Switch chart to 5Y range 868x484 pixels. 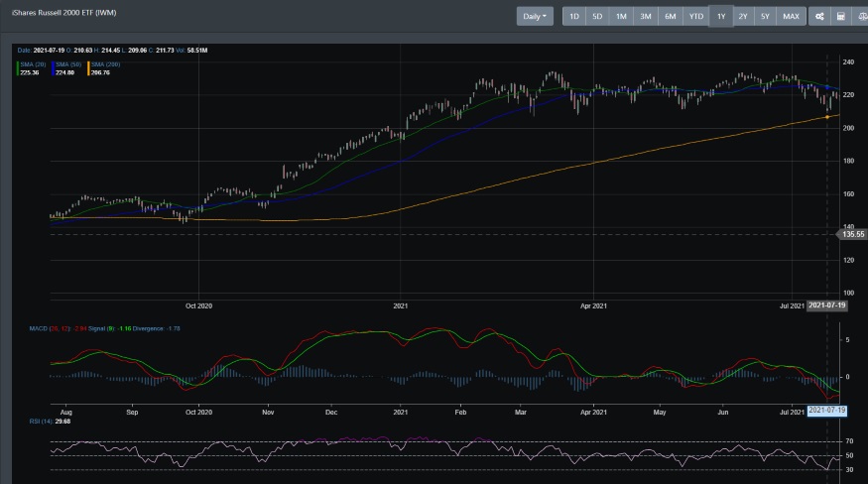point(765,16)
